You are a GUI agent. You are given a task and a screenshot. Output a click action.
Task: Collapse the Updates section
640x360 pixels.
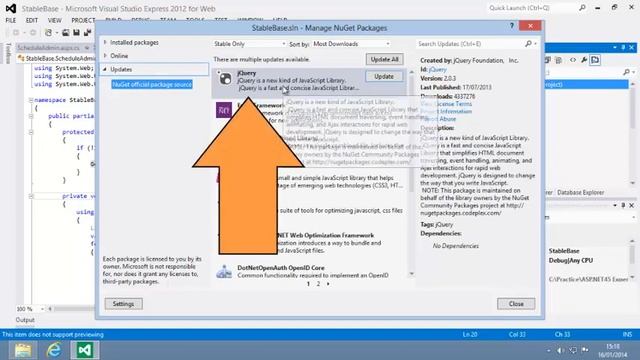(105, 69)
